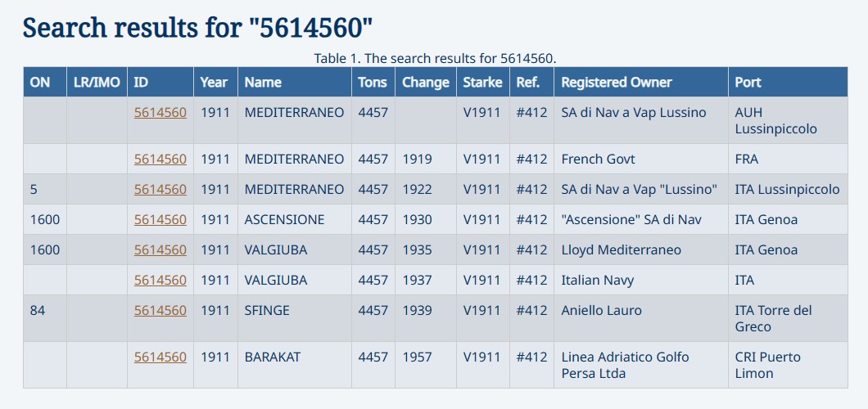
Task: Click the Change column header
Action: click(426, 83)
